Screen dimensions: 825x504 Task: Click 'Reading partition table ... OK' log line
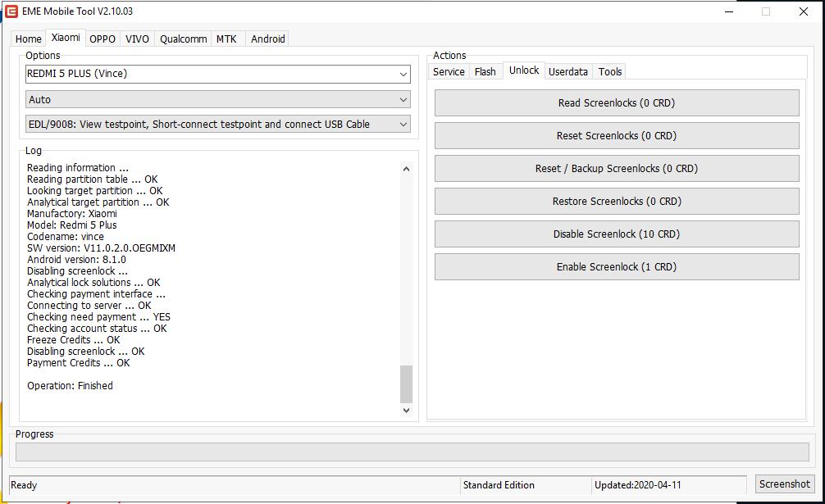92,179
